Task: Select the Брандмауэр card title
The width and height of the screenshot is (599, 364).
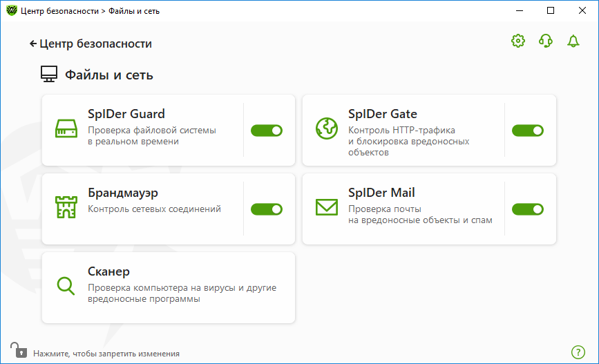Action: [122, 193]
